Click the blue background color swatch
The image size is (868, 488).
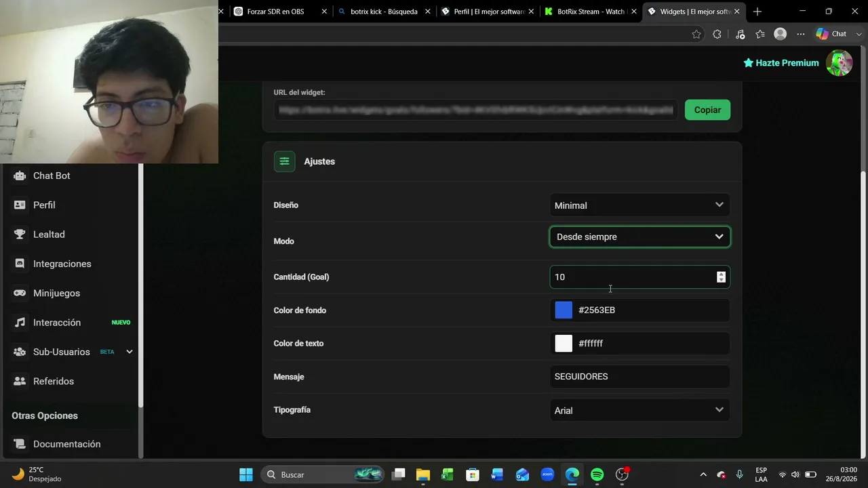click(564, 310)
